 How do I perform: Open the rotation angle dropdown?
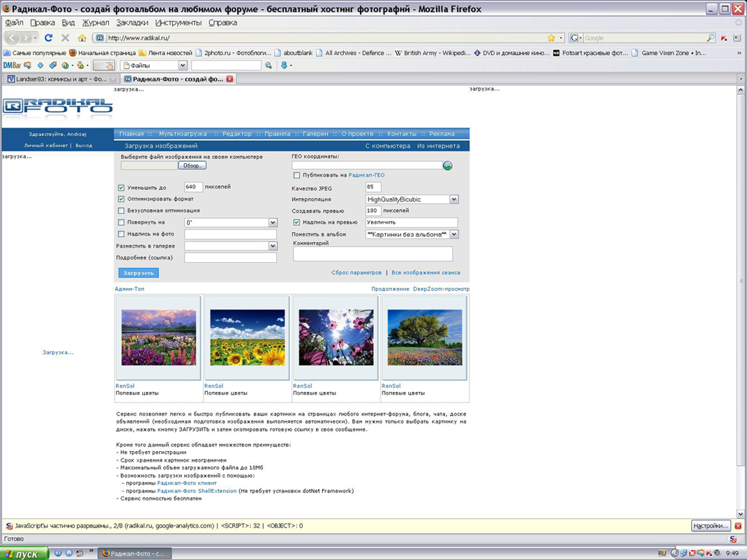[273, 222]
